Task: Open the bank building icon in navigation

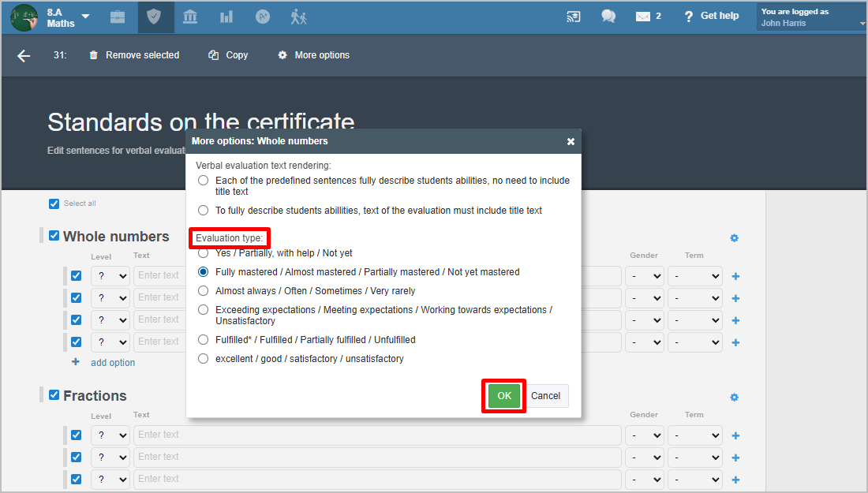Action: pyautogui.click(x=190, y=17)
